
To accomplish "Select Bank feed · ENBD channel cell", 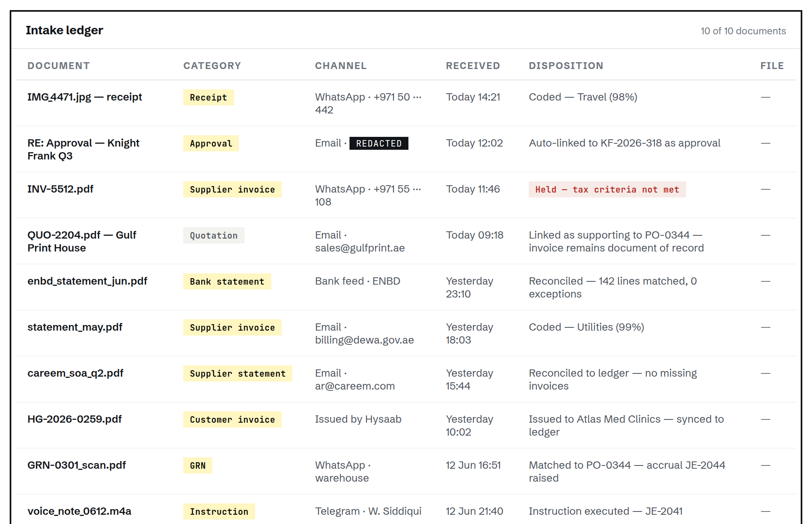I will click(357, 281).
